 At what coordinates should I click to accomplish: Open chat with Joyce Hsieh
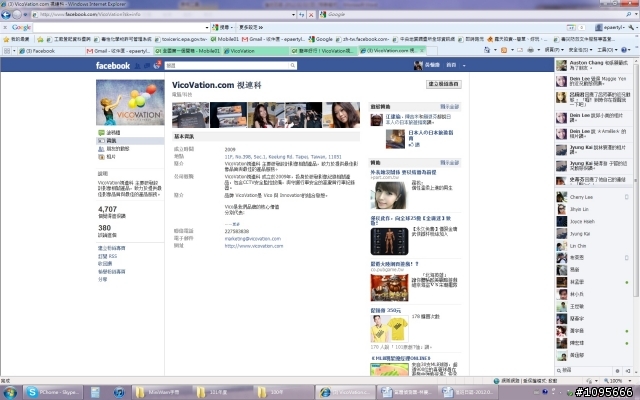pos(593,222)
